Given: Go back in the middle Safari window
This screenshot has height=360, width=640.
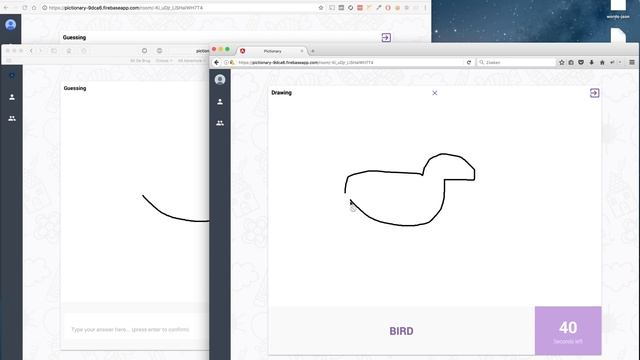Looking at the screenshot, I should click(x=31, y=51).
